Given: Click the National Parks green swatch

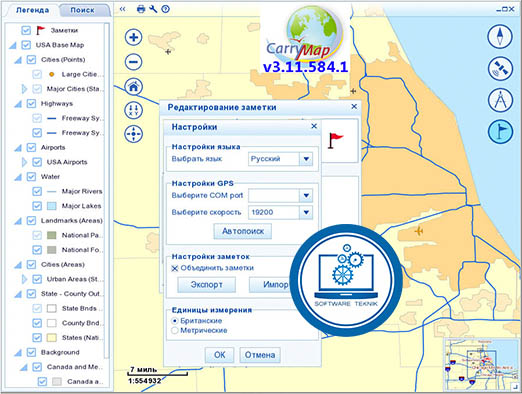Looking at the screenshot, I should pos(51,235).
